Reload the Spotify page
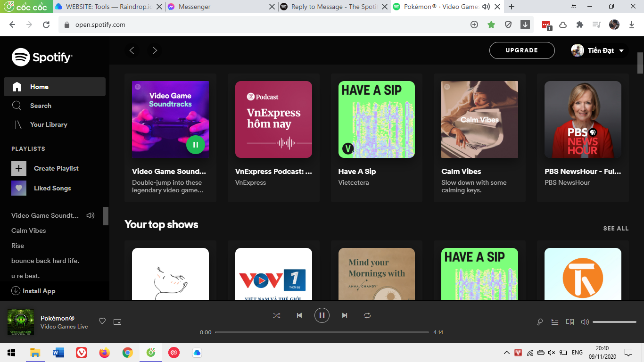Image resolution: width=644 pixels, height=362 pixels. tap(46, 25)
